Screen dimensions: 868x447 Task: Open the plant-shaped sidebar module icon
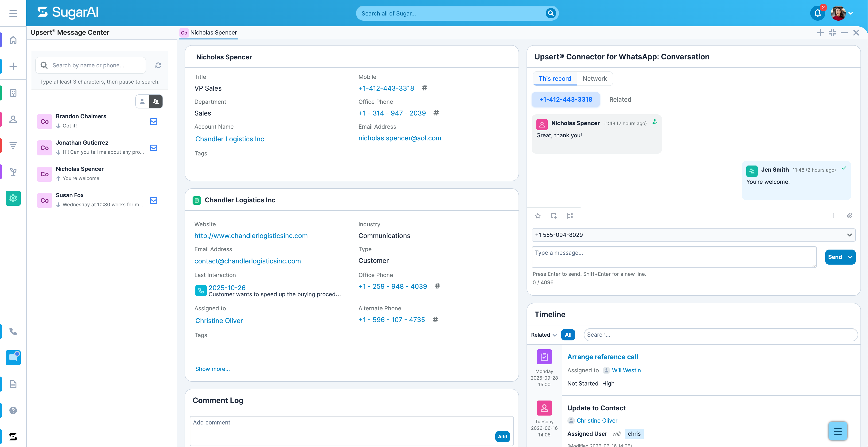point(13,172)
